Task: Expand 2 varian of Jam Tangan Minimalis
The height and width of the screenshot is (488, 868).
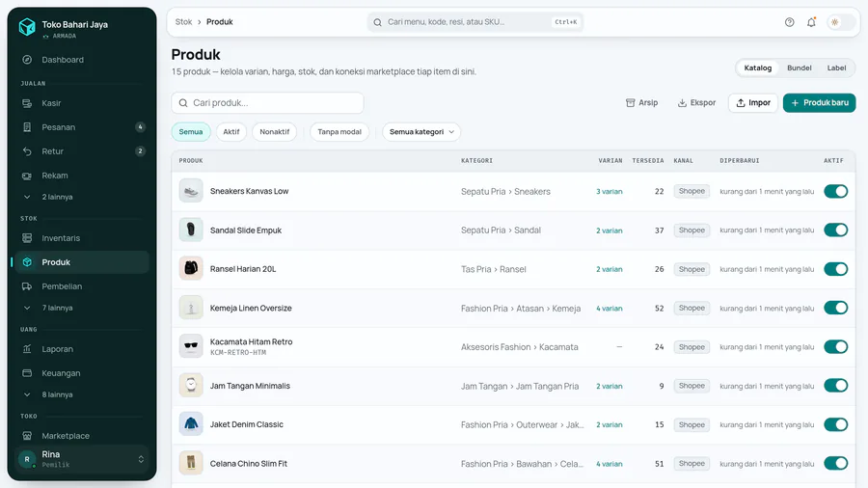Action: pos(609,386)
